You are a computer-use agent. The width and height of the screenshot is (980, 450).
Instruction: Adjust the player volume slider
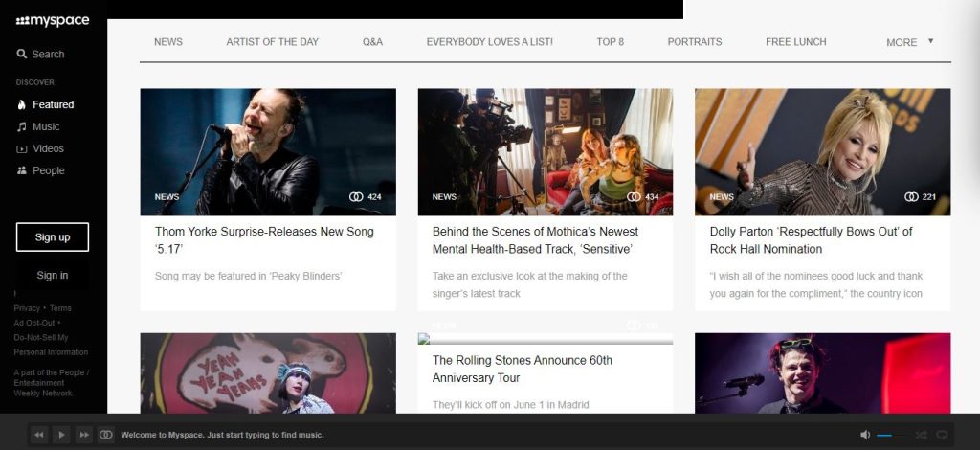(890, 435)
